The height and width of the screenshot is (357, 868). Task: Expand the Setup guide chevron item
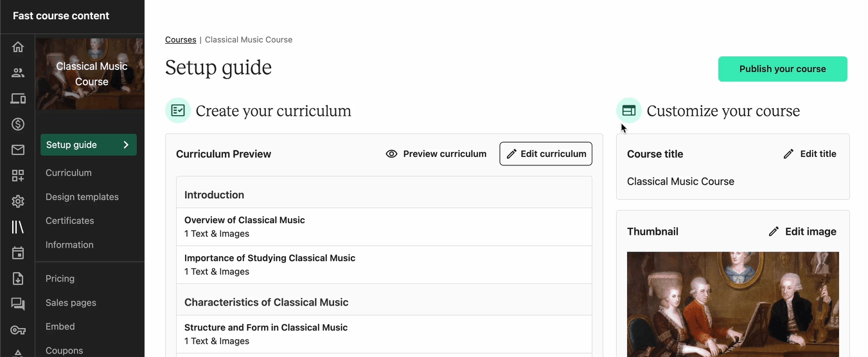(x=89, y=145)
